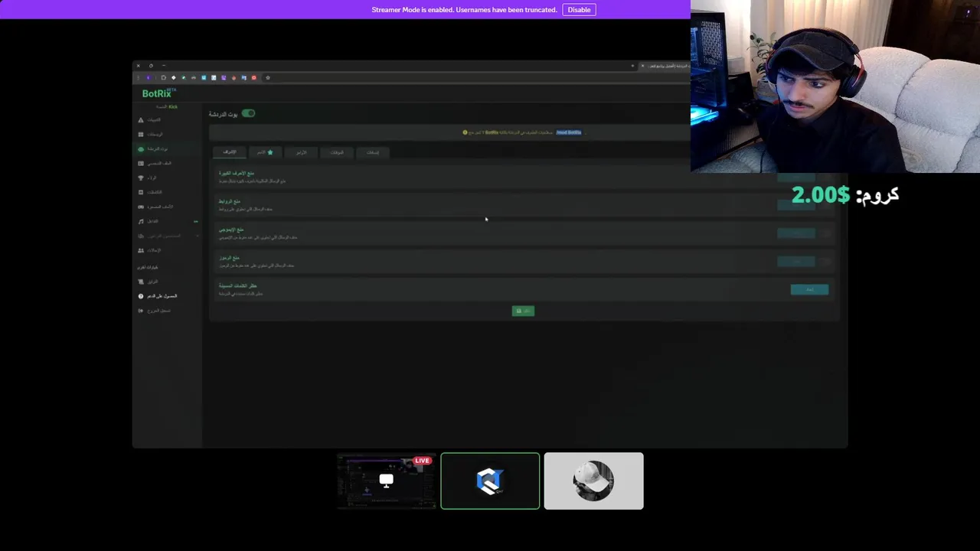Open the question mark support sidebar item
The height and width of the screenshot is (551, 980).
click(x=141, y=296)
